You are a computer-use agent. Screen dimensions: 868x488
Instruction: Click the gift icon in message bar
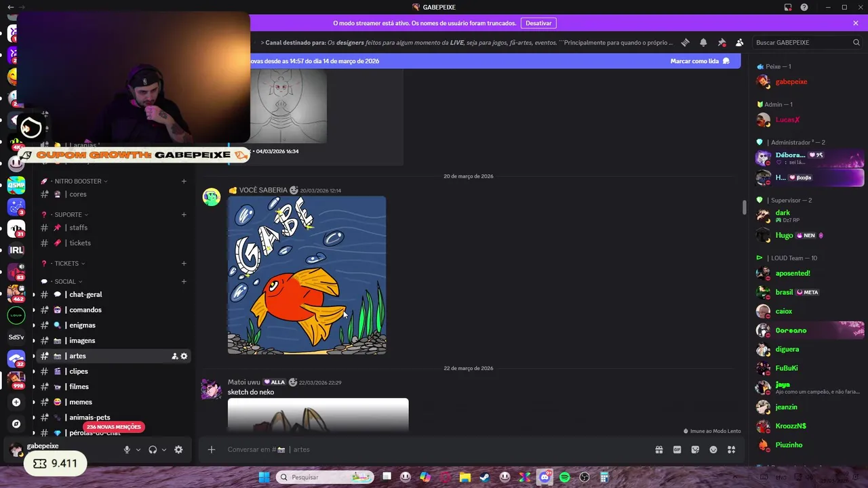658,449
